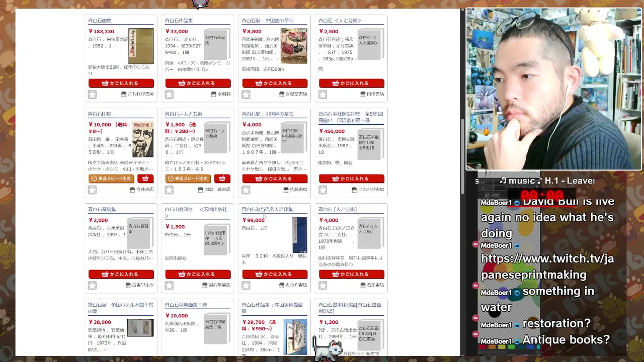Add the 誠心堂書店 ¥1,500 book to cart
The width and height of the screenshot is (644, 362).
coord(198,274)
